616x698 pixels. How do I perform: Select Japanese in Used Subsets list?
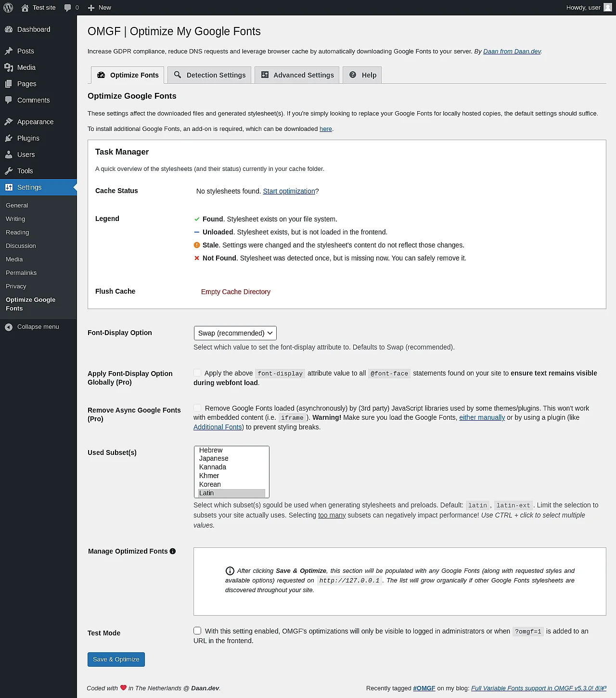[231, 458]
